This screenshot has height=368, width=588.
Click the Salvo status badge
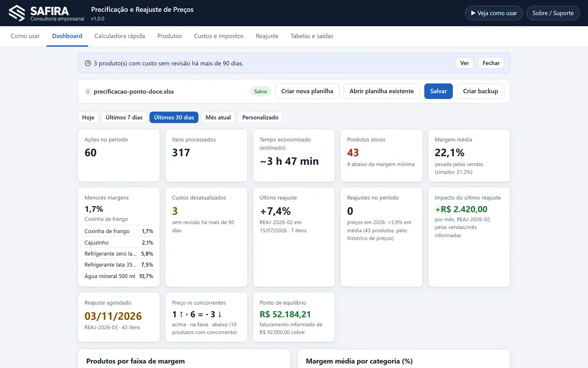261,91
